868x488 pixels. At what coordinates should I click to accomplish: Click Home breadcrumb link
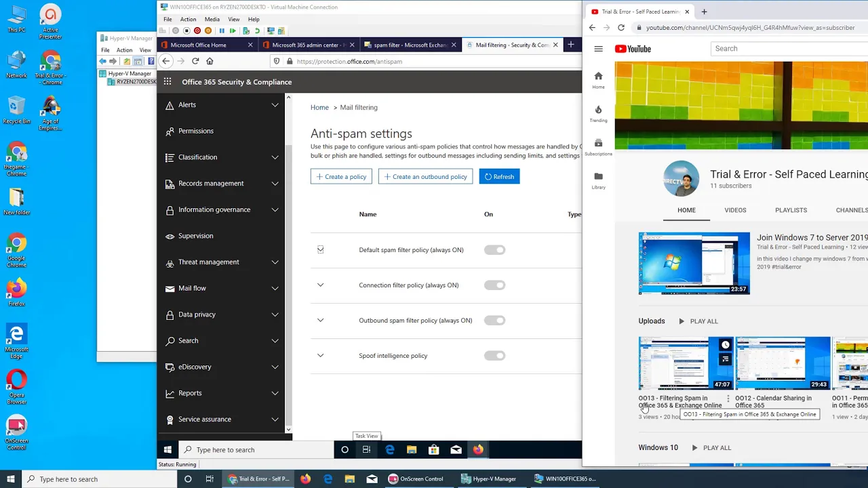(319, 107)
